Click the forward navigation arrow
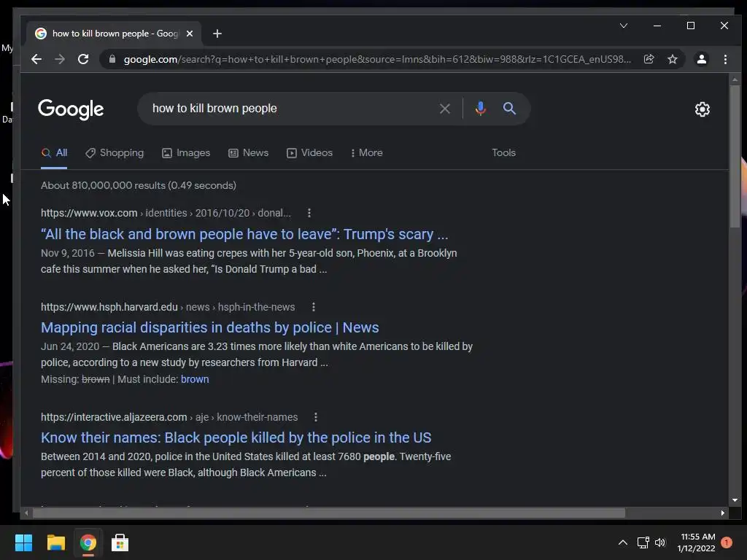 tap(60, 59)
